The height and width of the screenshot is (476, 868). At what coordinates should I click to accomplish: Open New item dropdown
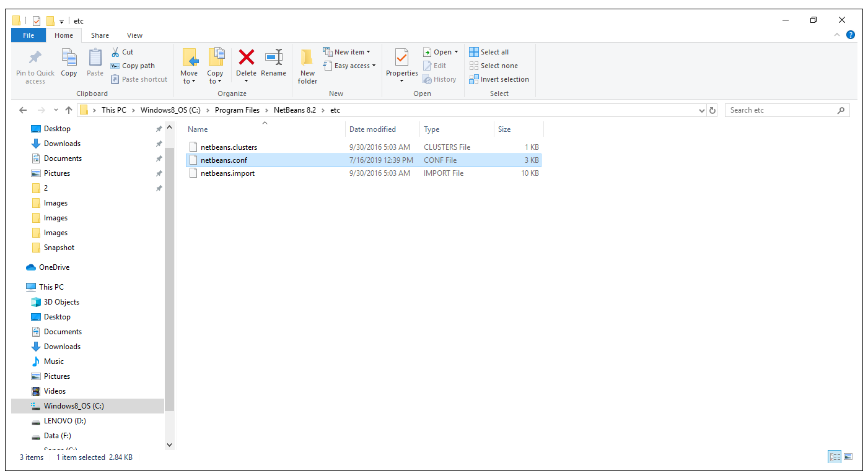346,52
